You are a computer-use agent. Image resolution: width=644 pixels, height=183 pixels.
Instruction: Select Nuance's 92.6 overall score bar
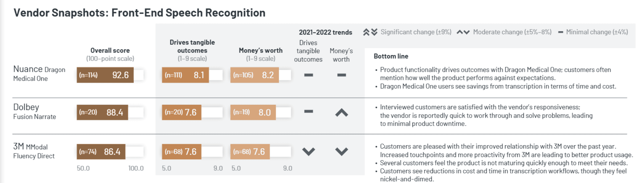(105, 75)
